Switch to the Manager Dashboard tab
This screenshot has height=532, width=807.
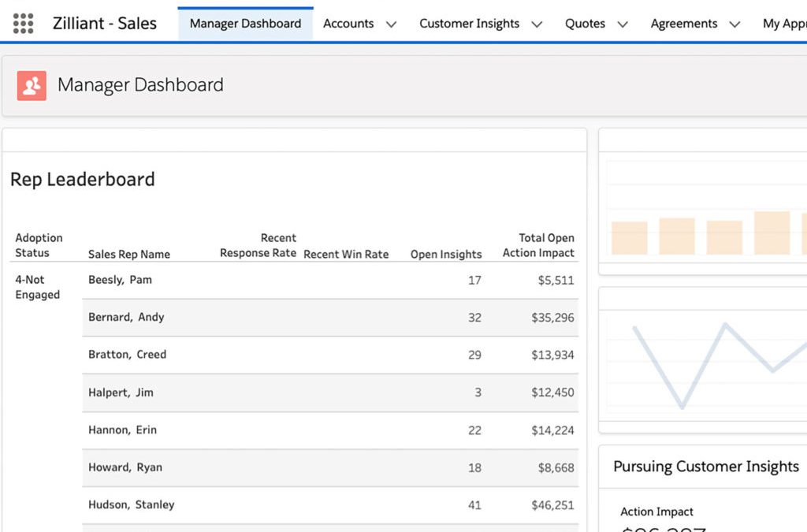(246, 24)
